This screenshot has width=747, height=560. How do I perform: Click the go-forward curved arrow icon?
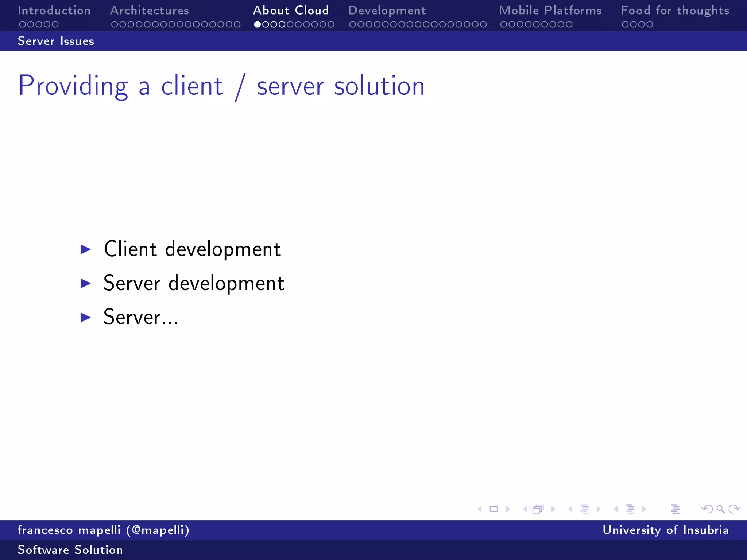(x=734, y=509)
